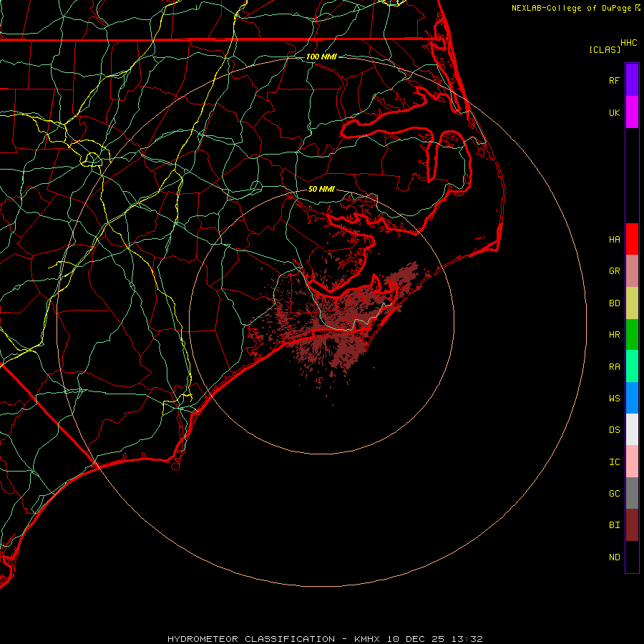This screenshot has width=644, height=644.
Task: Click the HHC product label
Action: tap(628, 43)
